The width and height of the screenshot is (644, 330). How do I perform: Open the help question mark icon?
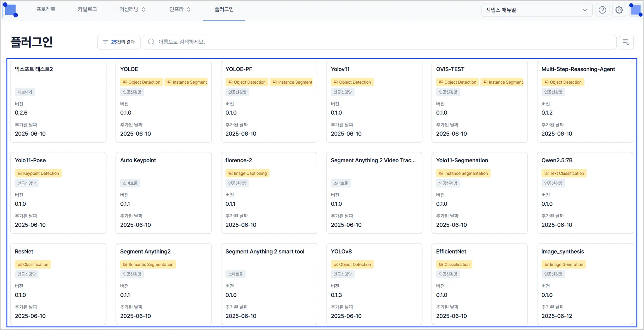602,10
